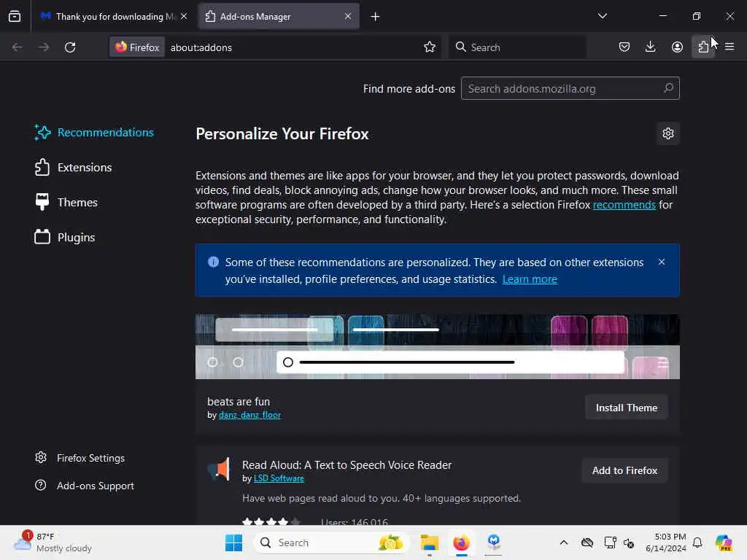
Task: Bookmark this page with the star
Action: pyautogui.click(x=430, y=47)
